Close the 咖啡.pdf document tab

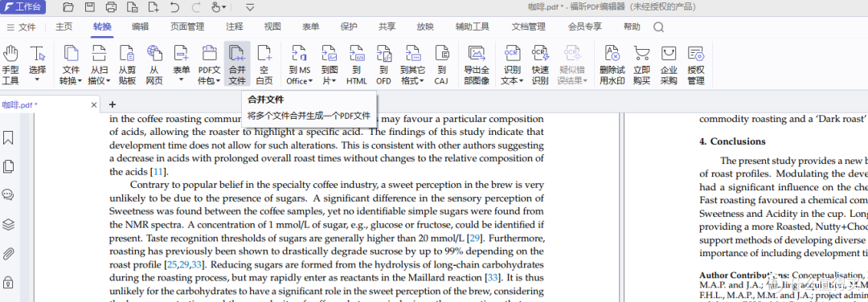coord(94,104)
